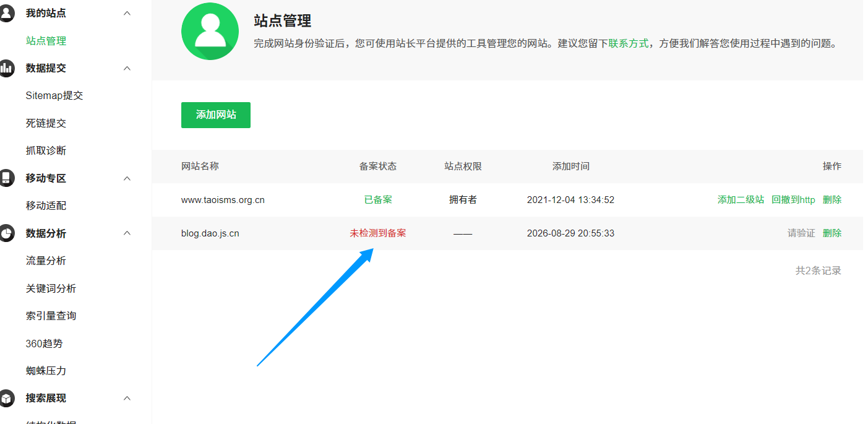Screen dimensions: 868x424
Task: Click the pie chart icon beside 数据分析
Action: click(x=6, y=233)
